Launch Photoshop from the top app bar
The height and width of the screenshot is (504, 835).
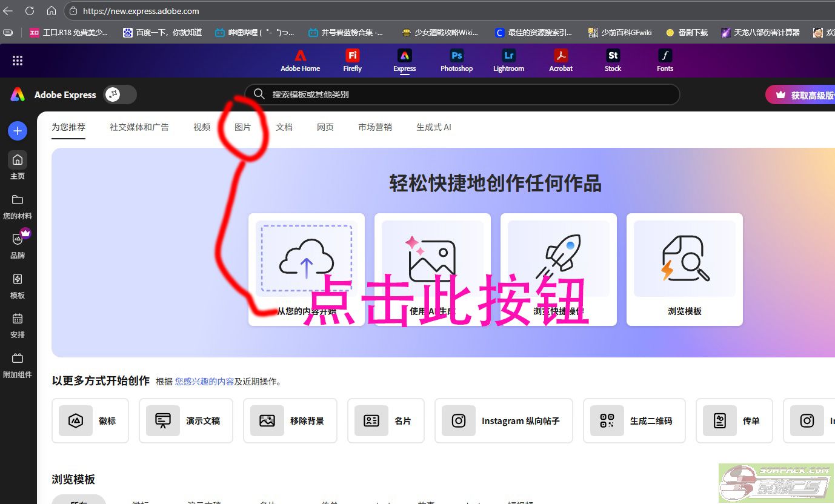pyautogui.click(x=456, y=61)
